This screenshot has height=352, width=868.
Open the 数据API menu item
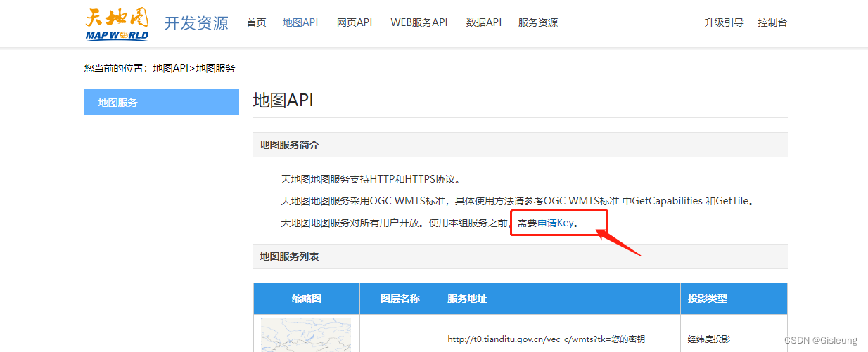coord(484,22)
